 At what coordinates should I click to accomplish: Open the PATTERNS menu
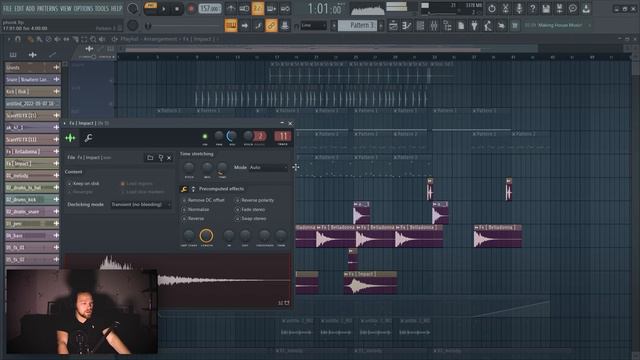pyautogui.click(x=48, y=9)
